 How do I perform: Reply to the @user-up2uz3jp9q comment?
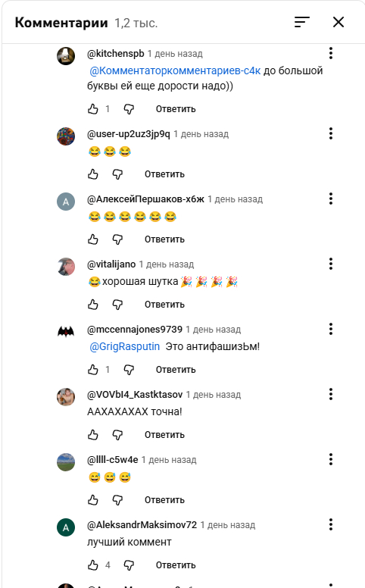(x=164, y=174)
